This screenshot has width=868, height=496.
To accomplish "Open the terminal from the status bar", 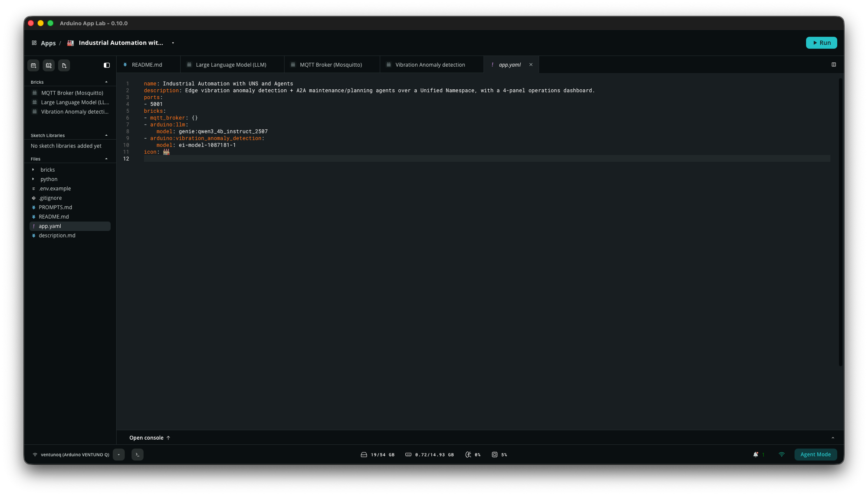I will pos(137,454).
